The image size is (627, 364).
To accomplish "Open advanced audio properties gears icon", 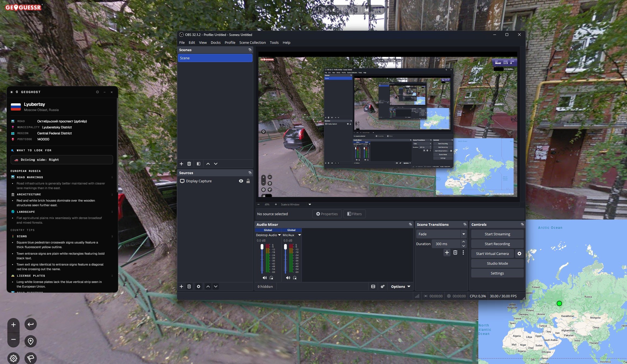I will point(383,286).
